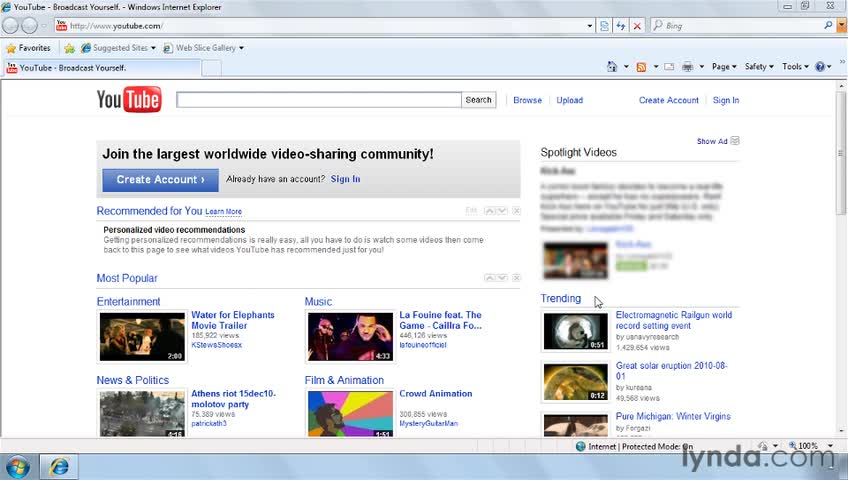The image size is (848, 480).
Task: Open the Safety menu
Action: 759,67
